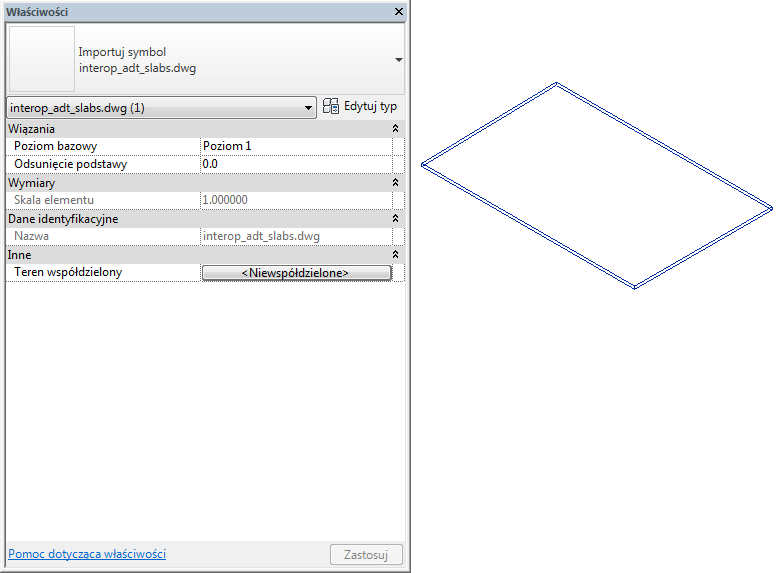Viewport: 779px width, 573px height.
Task: Select the Teren współdzielony label
Action: click(x=68, y=272)
